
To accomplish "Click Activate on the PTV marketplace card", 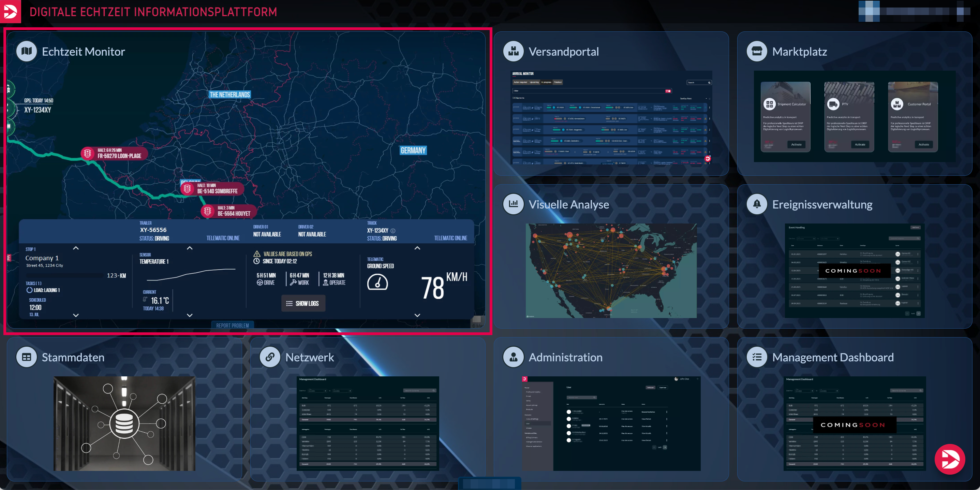I will click(x=860, y=145).
